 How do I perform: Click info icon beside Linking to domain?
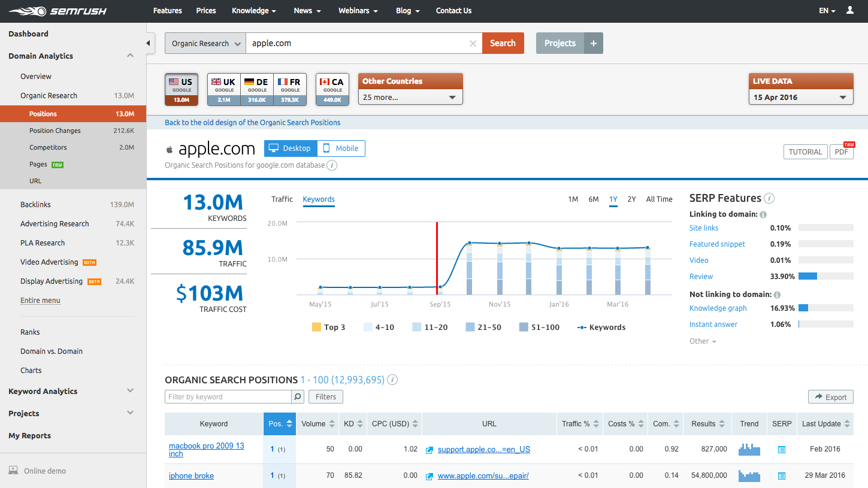pos(763,214)
